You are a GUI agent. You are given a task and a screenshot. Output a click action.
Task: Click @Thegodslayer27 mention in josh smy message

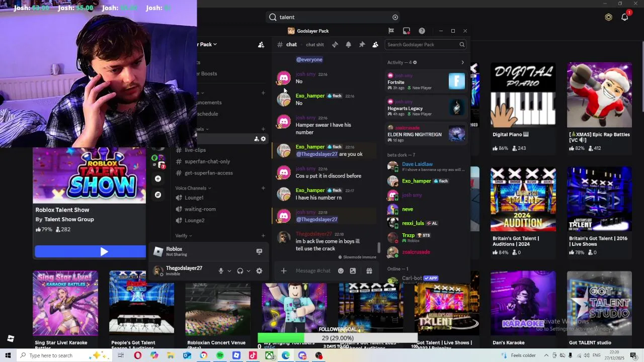point(316,219)
